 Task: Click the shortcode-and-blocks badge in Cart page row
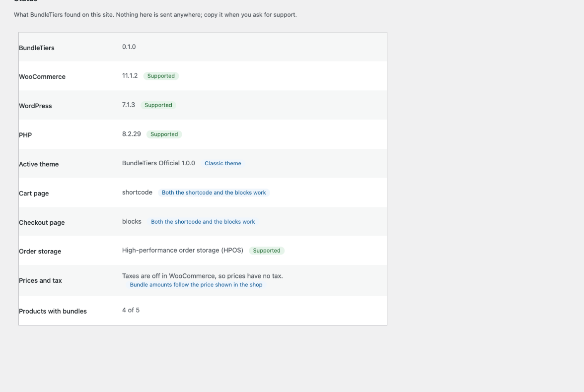click(214, 193)
